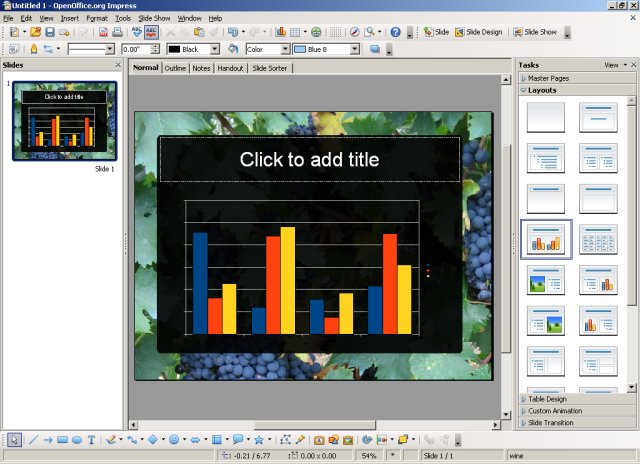Switch to the Handout tab

230,68
